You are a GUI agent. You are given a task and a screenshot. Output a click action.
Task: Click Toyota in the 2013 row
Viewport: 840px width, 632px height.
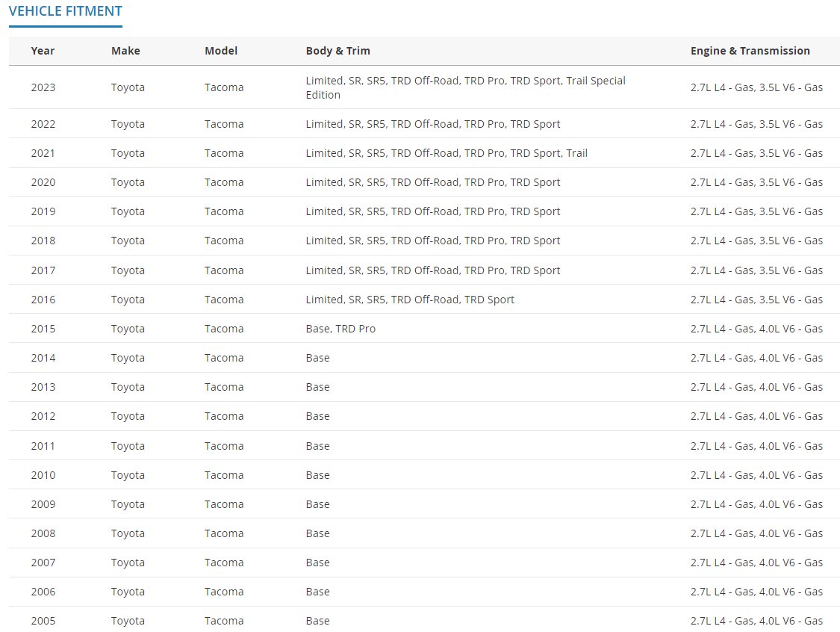tap(128, 387)
